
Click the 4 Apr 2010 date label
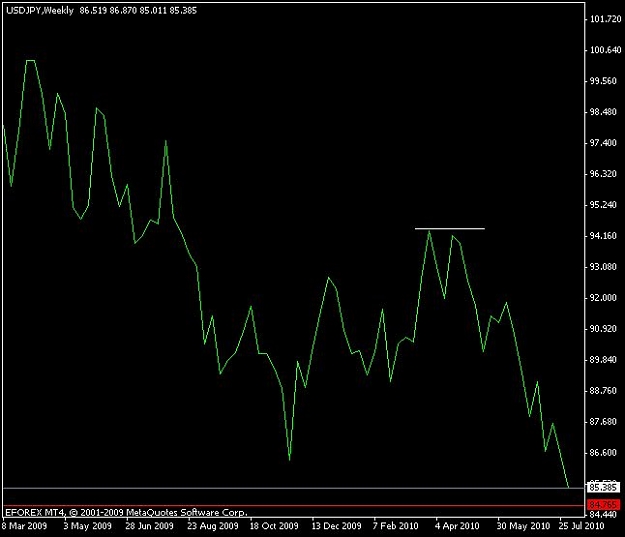click(457, 526)
